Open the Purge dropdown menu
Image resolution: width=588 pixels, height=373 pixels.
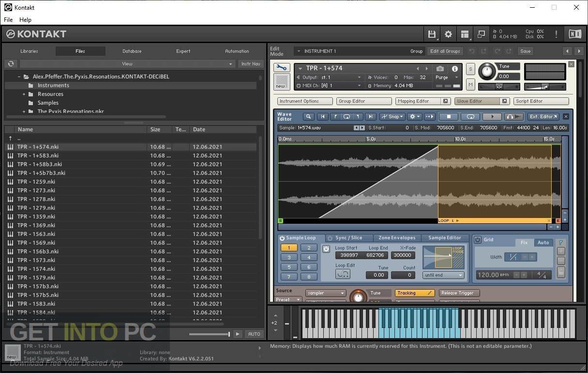447,78
